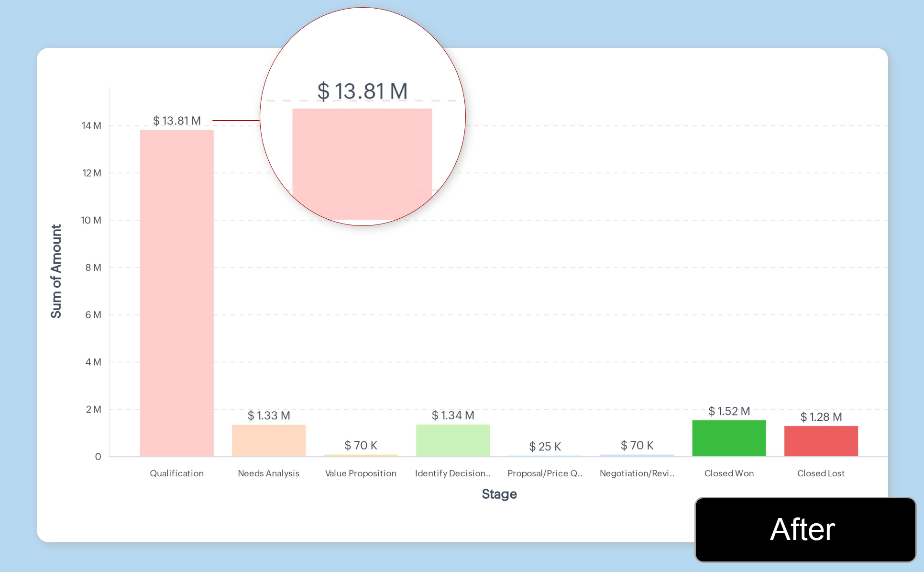Viewport: 924px width, 572px height.
Task: Click the After label box
Action: point(804,529)
